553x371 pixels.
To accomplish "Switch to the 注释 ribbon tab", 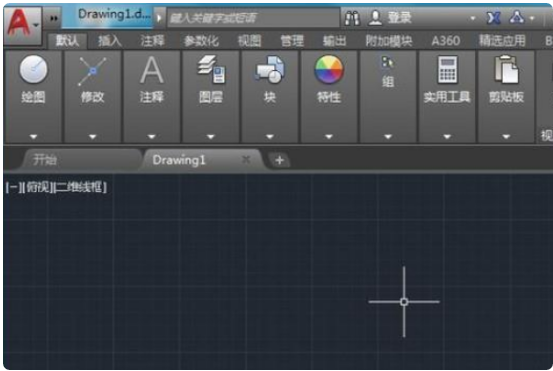I will 152,41.
